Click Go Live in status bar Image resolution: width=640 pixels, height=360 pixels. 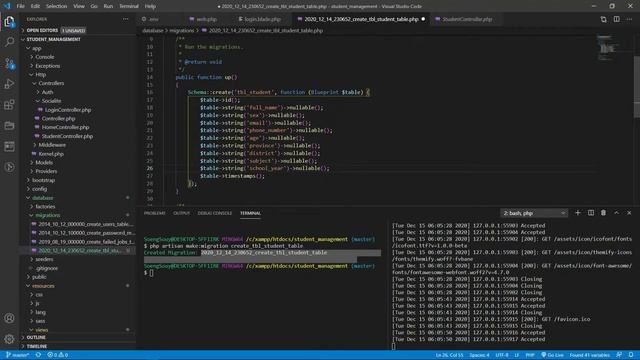coord(552,355)
